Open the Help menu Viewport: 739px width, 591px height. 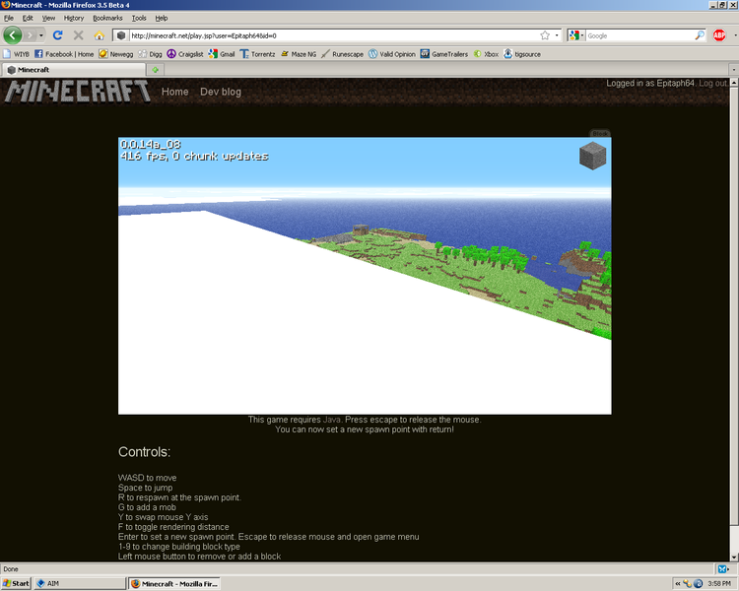point(161,18)
